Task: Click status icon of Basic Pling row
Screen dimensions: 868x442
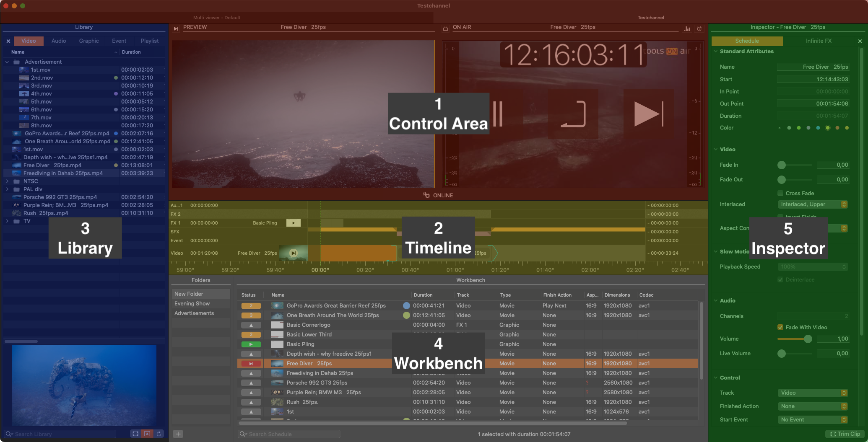Action: click(251, 344)
